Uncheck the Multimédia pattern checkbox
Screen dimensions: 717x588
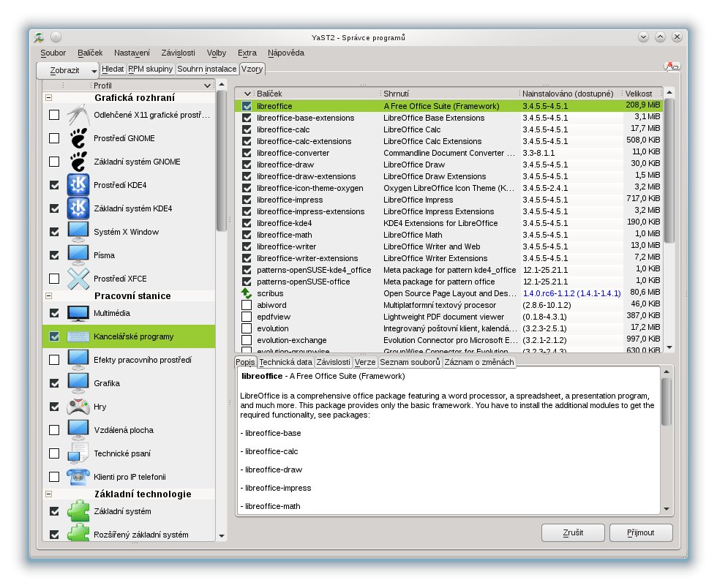54,313
